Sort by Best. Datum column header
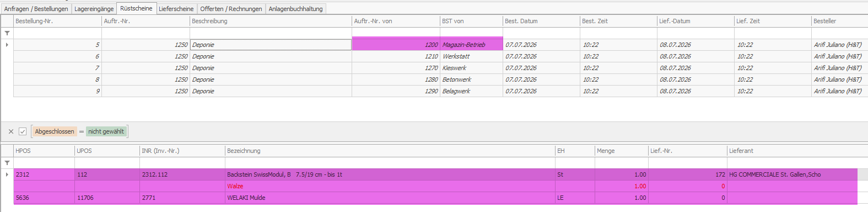 pos(541,21)
